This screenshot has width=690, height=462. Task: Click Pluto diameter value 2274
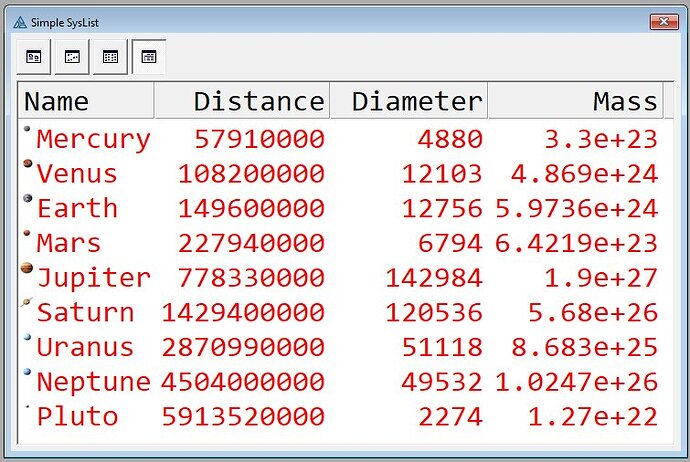(450, 416)
